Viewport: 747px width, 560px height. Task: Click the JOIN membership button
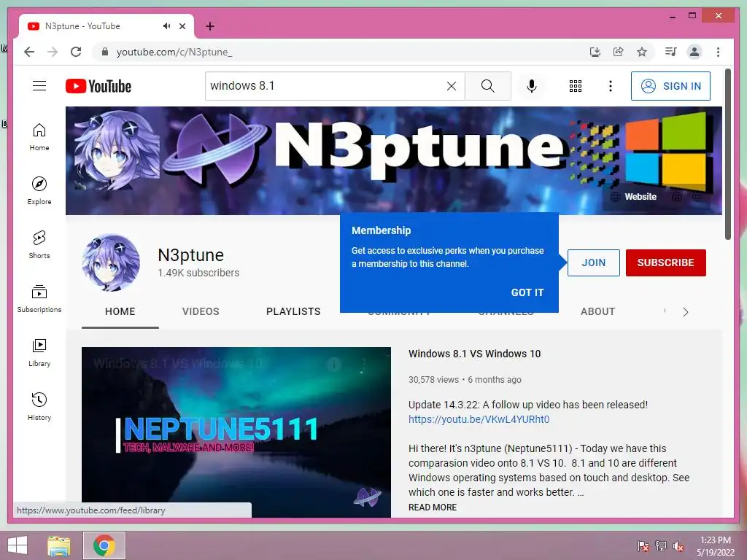point(594,262)
